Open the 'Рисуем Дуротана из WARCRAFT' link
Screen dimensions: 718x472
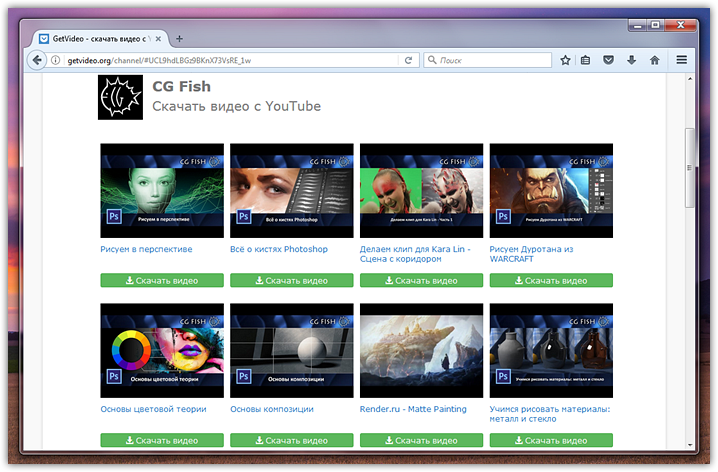(x=531, y=254)
